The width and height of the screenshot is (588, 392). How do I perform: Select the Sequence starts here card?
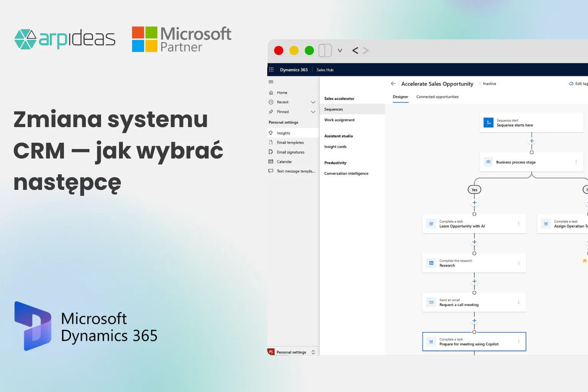(x=532, y=122)
